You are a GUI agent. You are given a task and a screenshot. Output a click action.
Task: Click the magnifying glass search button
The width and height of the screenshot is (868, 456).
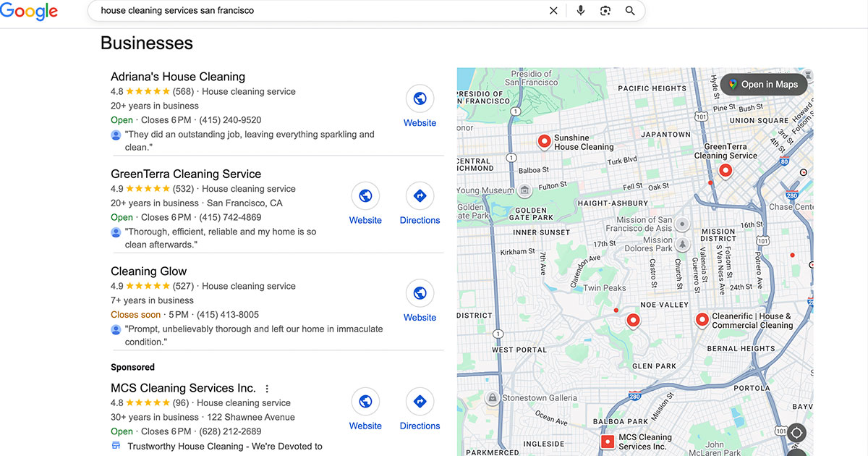[x=630, y=11]
